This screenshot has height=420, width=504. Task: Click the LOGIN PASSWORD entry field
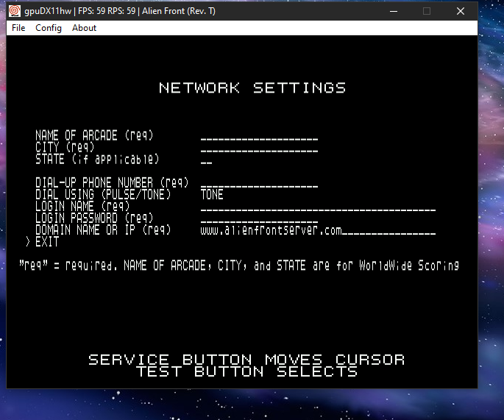coord(259,218)
